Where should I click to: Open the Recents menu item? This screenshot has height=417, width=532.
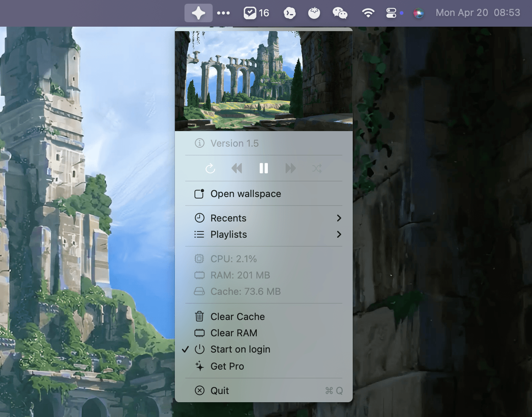pos(228,218)
